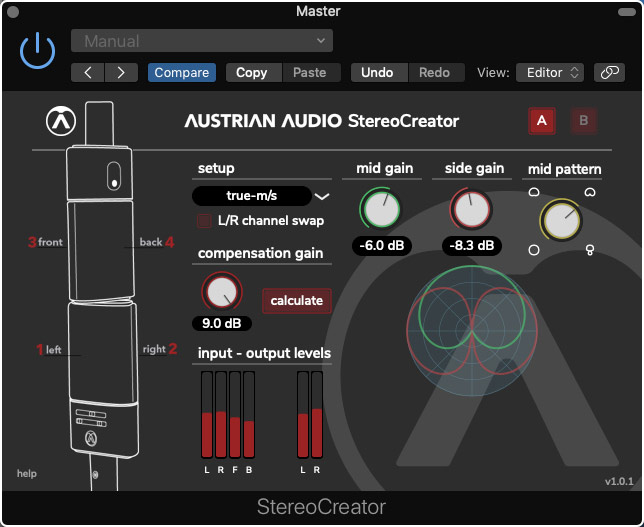Click the Austrian Audio logo circle
The image size is (644, 527).
(x=61, y=121)
